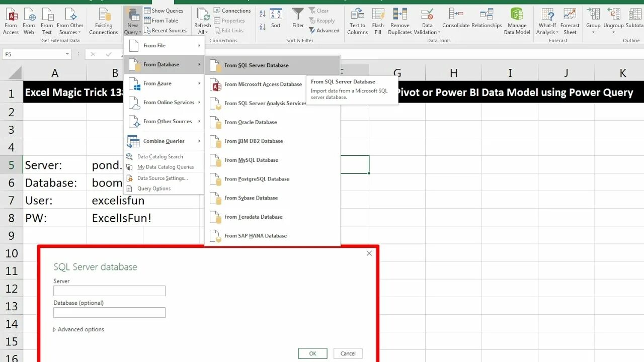Open From Other Sources ribbon dropdown
This screenshot has width=644, height=362.
[70, 22]
